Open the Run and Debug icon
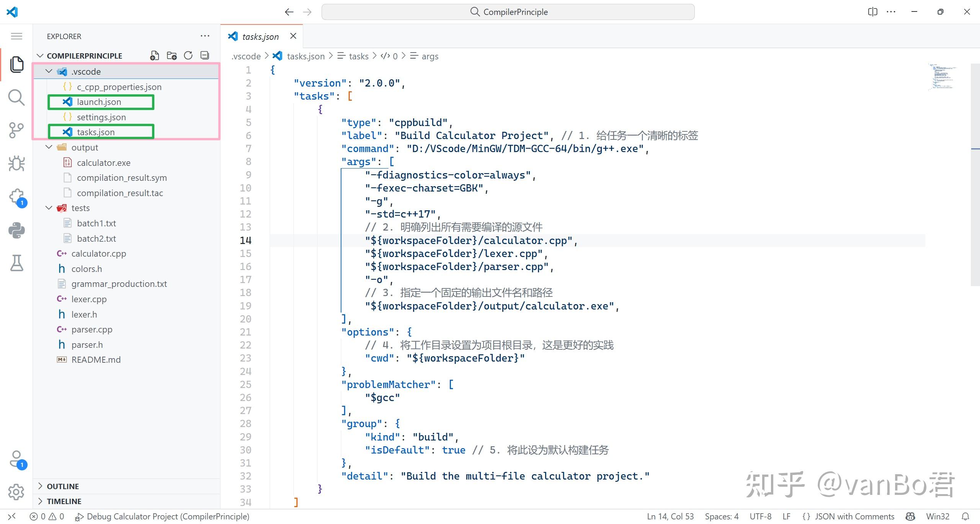980x524 pixels. [16, 163]
